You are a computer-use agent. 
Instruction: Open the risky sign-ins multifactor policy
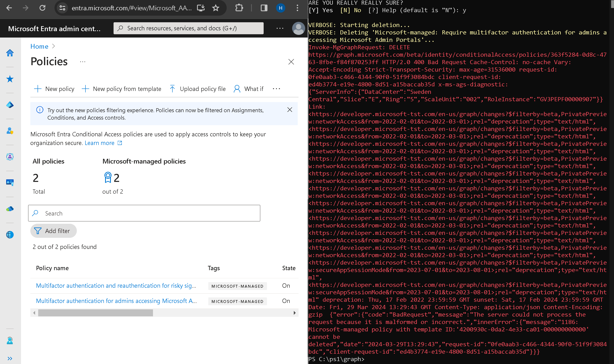[116, 285]
